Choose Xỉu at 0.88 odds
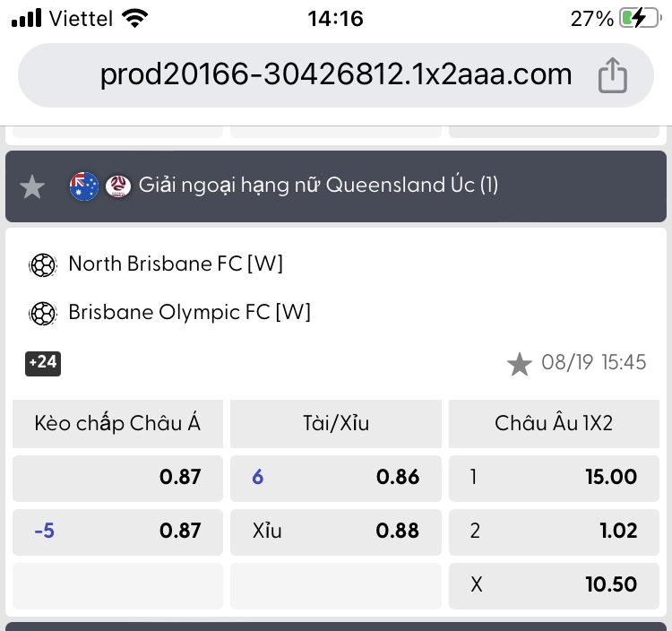 click(x=336, y=532)
